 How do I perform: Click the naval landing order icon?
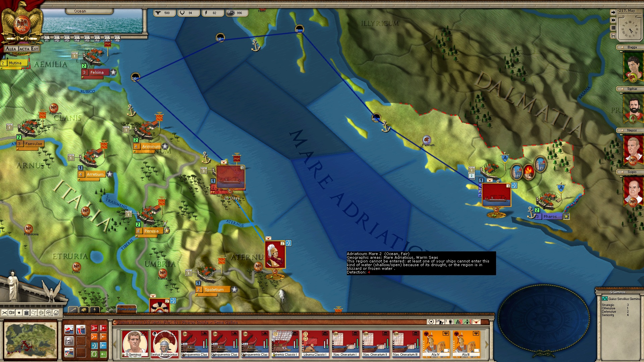pyautogui.click(x=81, y=329)
